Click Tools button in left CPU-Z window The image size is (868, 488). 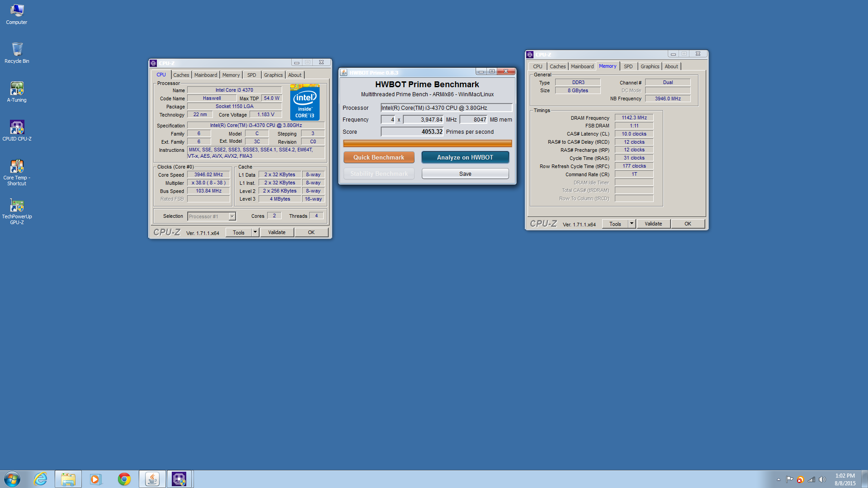tap(239, 232)
